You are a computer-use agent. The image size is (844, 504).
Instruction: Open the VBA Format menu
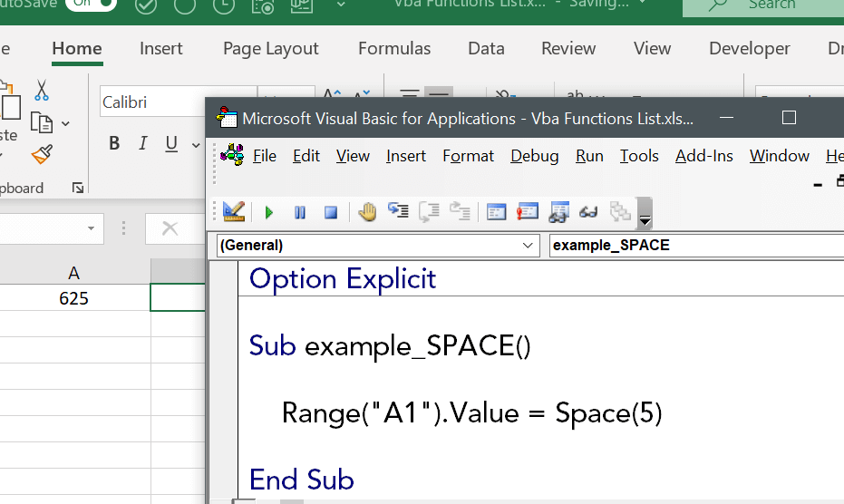point(468,156)
